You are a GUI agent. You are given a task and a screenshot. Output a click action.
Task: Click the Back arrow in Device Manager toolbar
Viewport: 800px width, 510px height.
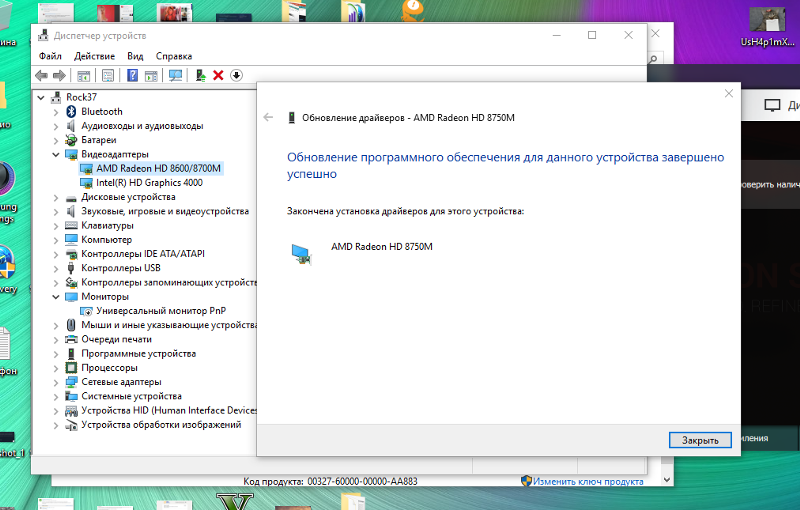[41, 76]
